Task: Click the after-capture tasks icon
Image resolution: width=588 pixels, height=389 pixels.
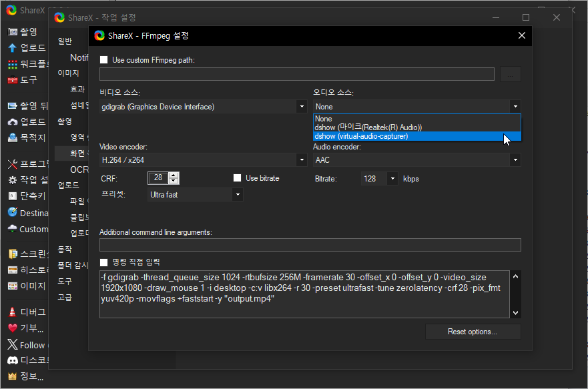Action: (13, 106)
